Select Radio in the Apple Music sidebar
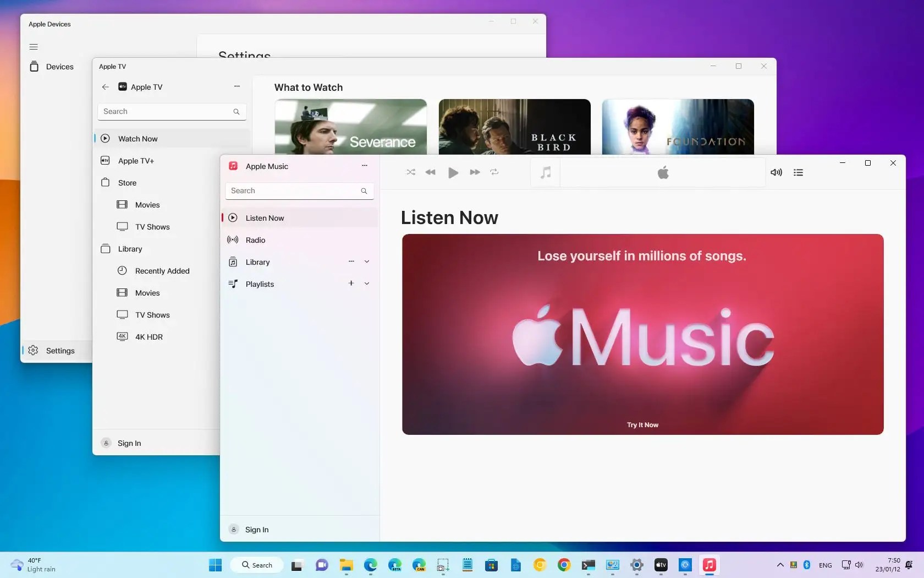This screenshot has height=578, width=924. [x=254, y=240]
